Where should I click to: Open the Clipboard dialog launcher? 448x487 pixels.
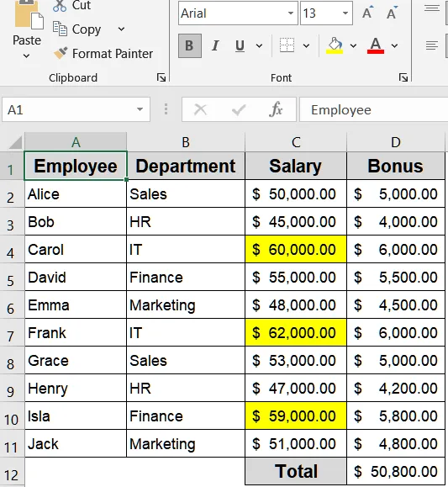click(161, 77)
